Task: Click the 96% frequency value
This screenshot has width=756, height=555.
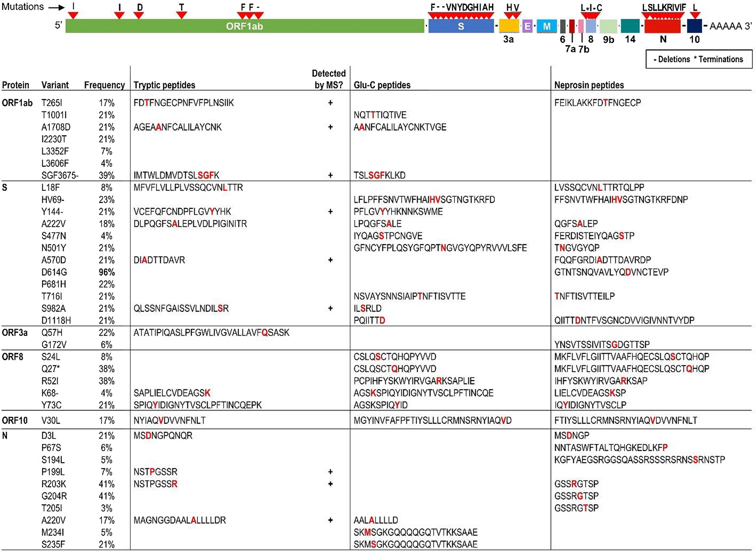Action: coord(106,272)
